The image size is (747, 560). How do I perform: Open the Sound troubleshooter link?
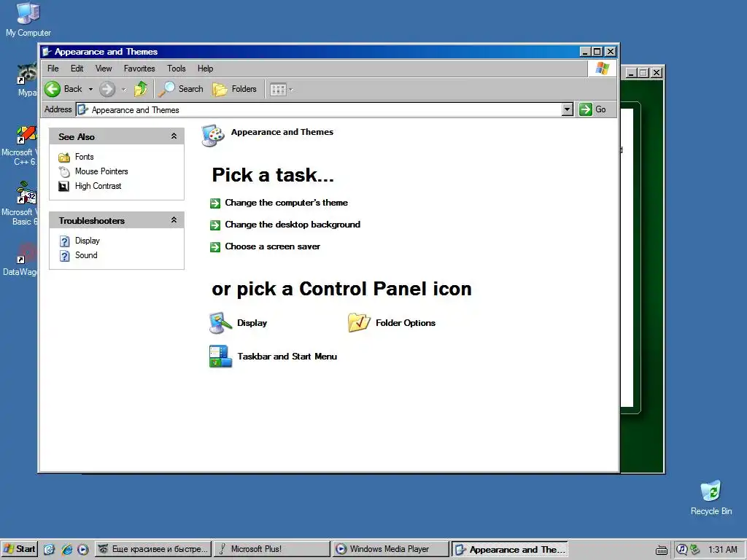[x=86, y=255]
